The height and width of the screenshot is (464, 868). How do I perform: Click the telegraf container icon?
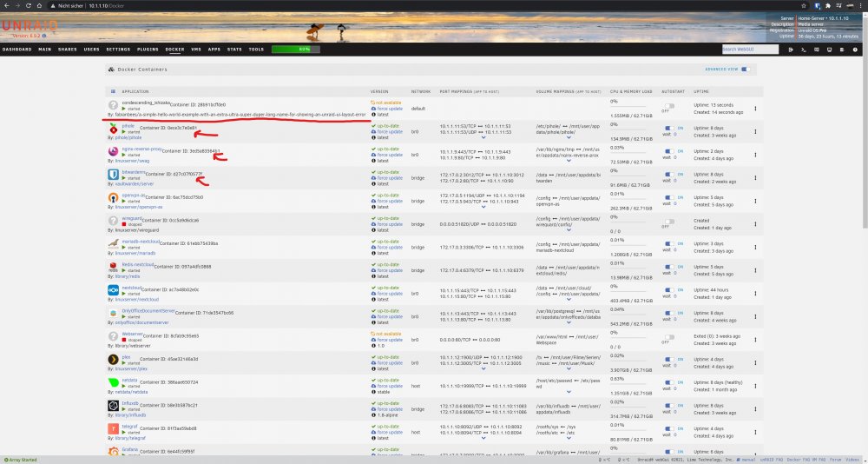coord(113,428)
